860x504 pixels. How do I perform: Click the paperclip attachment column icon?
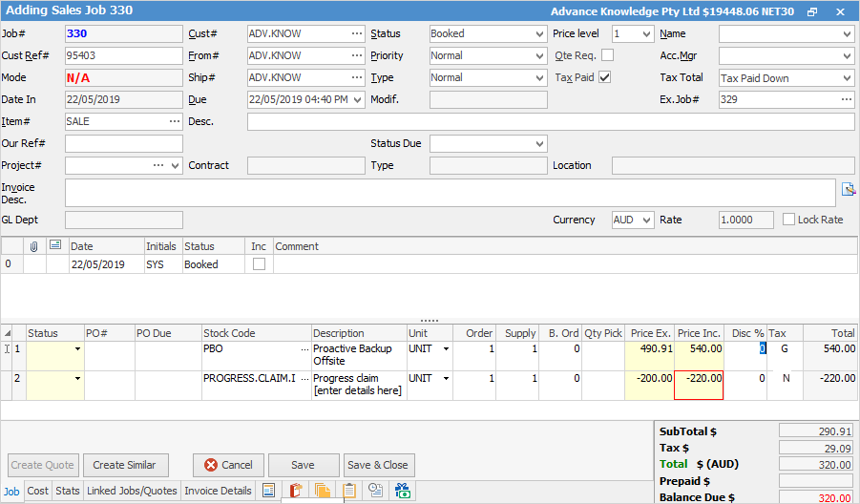click(x=34, y=246)
